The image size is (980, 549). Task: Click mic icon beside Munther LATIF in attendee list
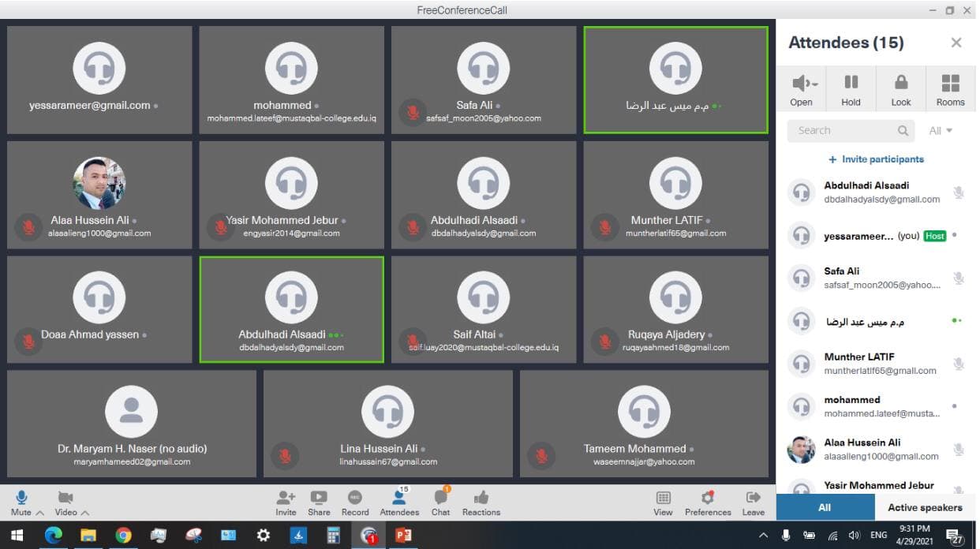point(958,364)
